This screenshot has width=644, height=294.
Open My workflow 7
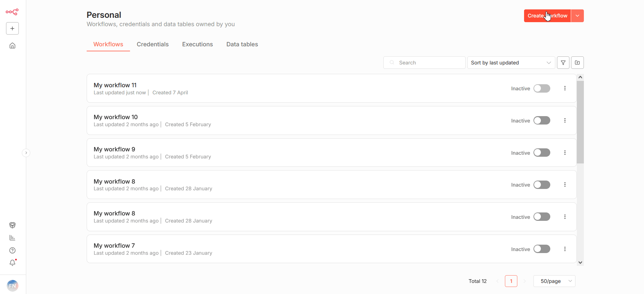332,249
